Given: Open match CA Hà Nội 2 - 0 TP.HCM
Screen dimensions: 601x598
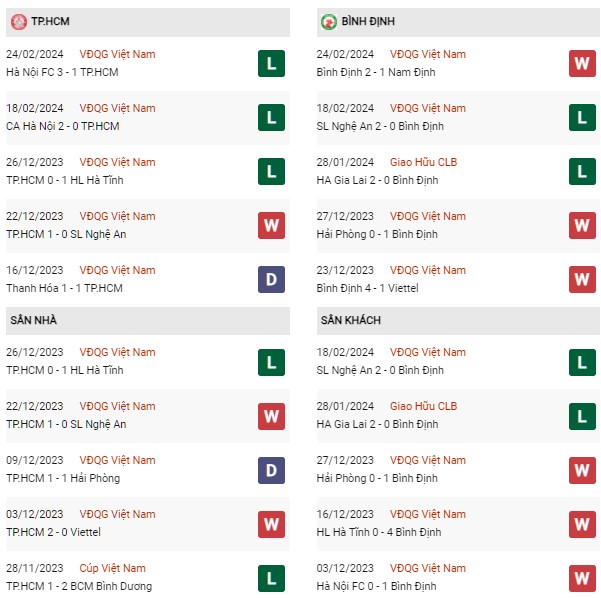Looking at the screenshot, I should (62, 126).
